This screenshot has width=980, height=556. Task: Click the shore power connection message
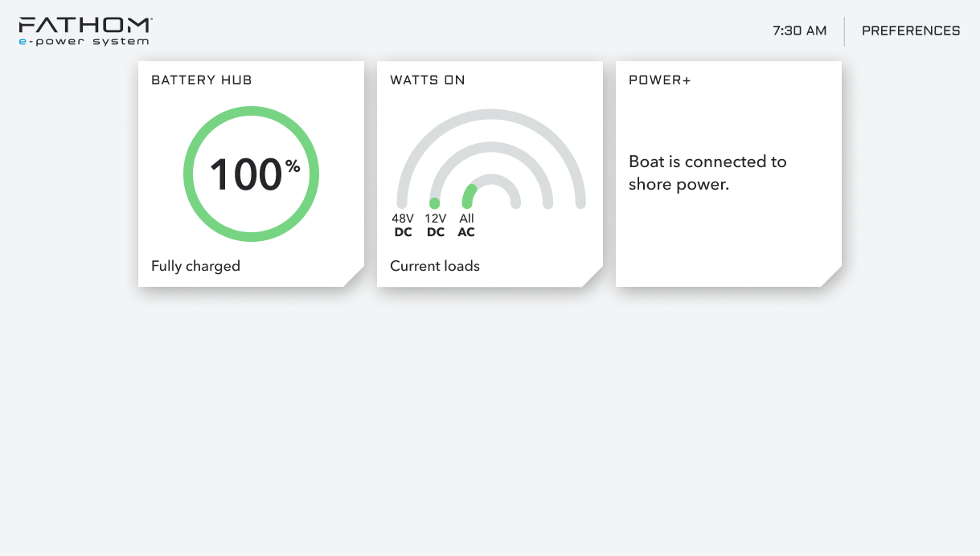(707, 173)
